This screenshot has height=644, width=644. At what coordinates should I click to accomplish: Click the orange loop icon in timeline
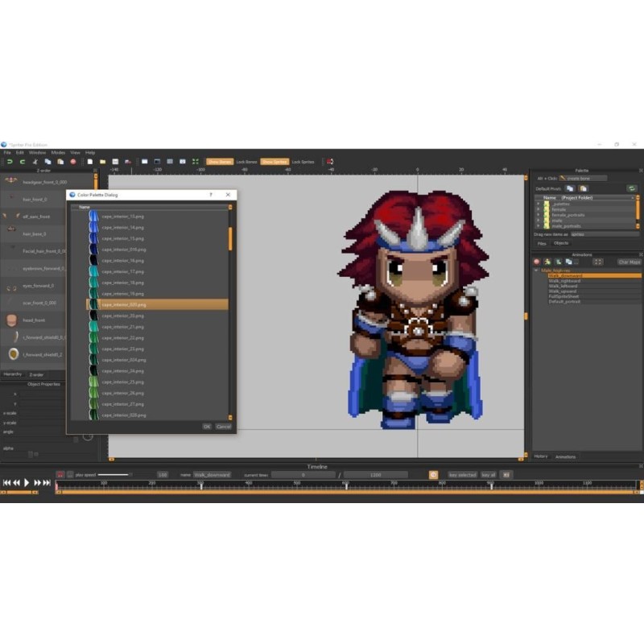[433, 475]
